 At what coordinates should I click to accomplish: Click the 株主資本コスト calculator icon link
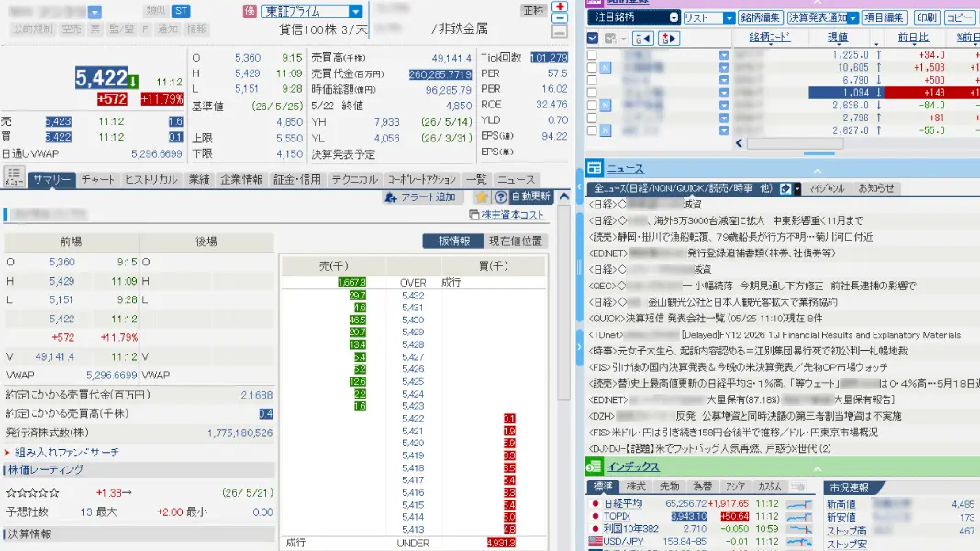coord(507,215)
